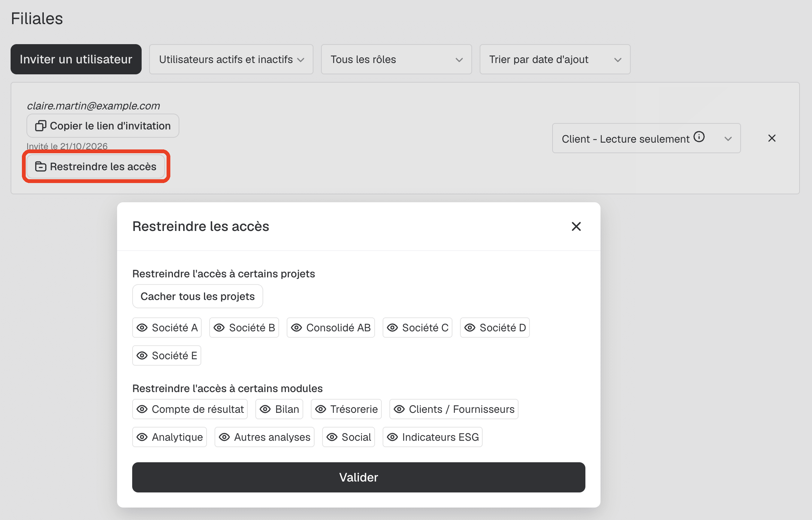Screen dimensions: 812x520
Task: Hide the Indicateurs ESG module
Action: (x=432, y=437)
